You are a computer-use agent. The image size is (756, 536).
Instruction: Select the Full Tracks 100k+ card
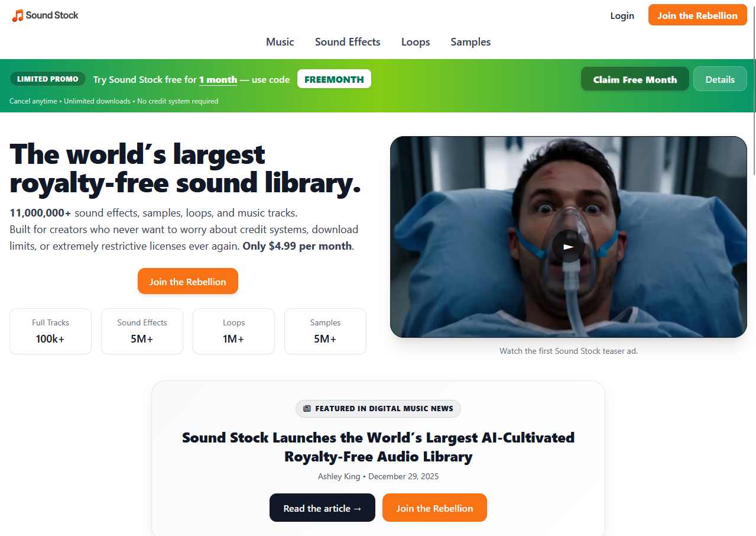pyautogui.click(x=51, y=331)
